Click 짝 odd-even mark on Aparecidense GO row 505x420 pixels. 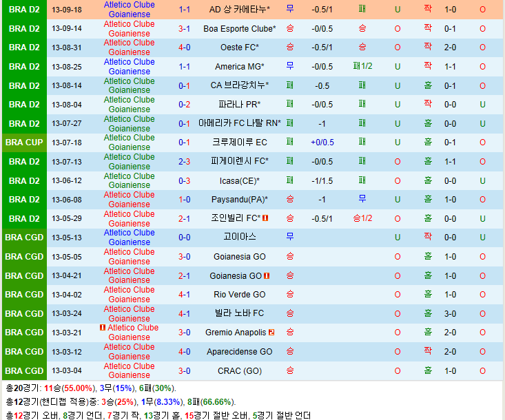[428, 351]
